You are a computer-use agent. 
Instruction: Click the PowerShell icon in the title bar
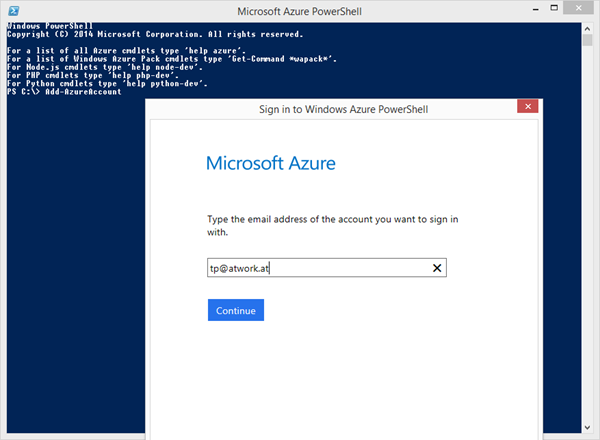tap(16, 12)
